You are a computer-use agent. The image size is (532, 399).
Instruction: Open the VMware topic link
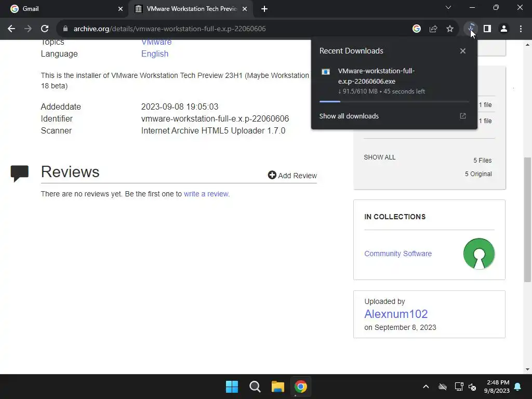(156, 42)
